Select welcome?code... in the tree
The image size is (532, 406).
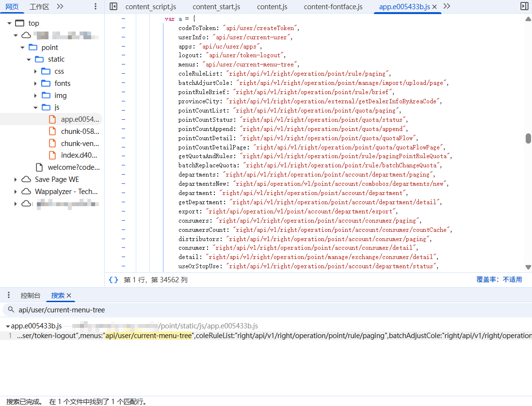pyautogui.click(x=74, y=167)
